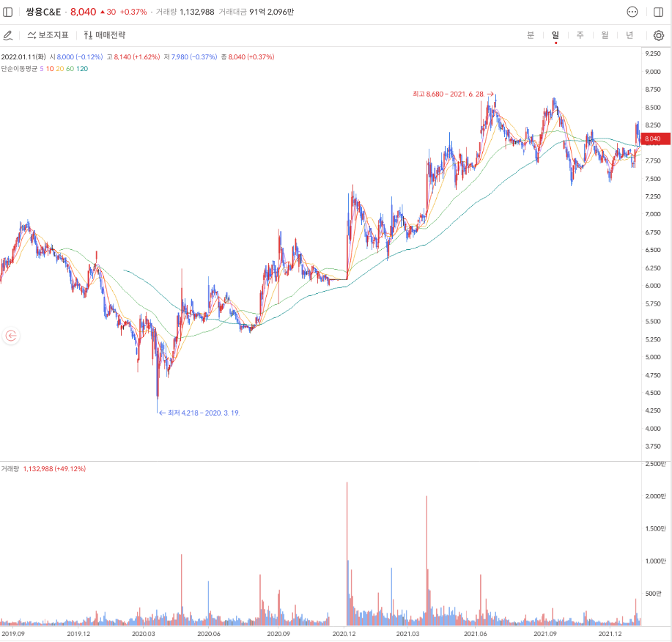Select the 20-day moving average legend
672x642 pixels.
(x=59, y=69)
